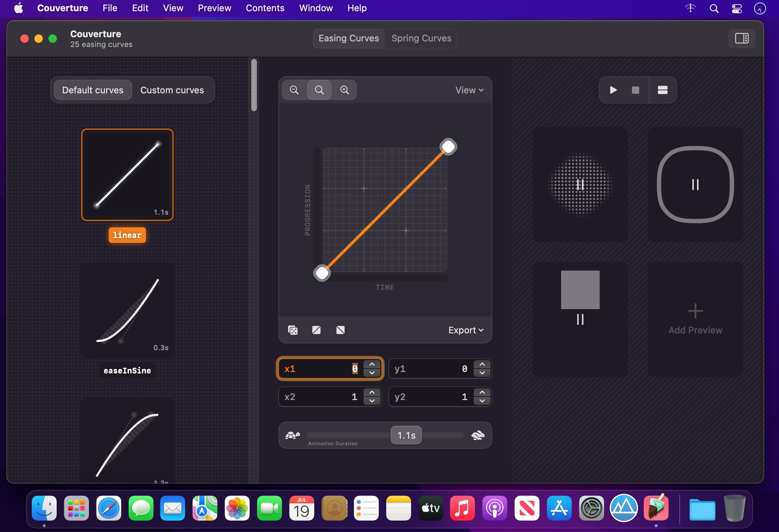Click the reset zoom magnifier icon

(x=319, y=90)
